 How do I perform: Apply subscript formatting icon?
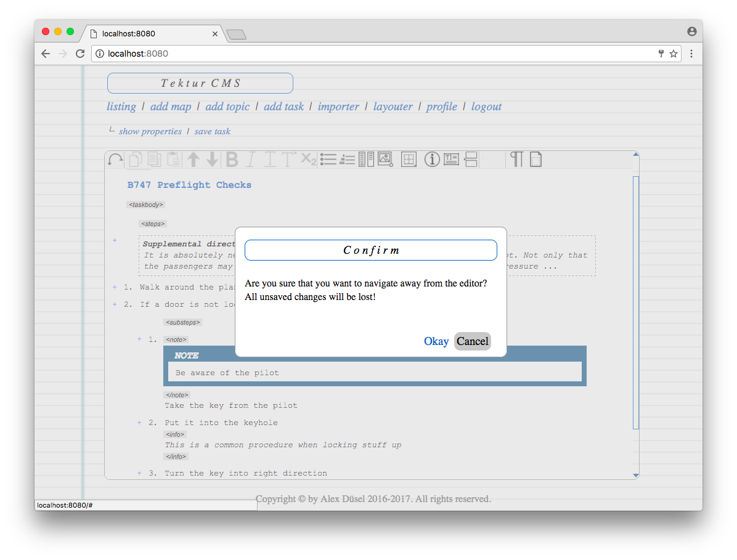(x=308, y=160)
